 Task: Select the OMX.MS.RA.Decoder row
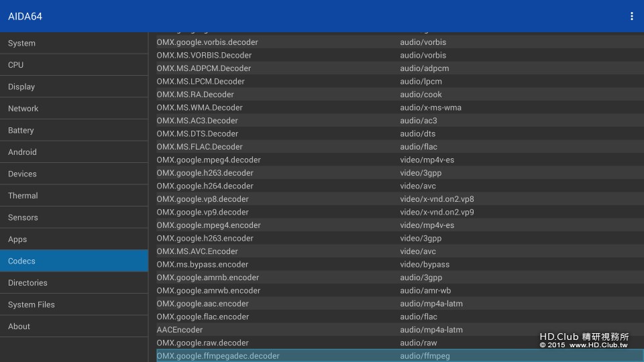[400, 95]
